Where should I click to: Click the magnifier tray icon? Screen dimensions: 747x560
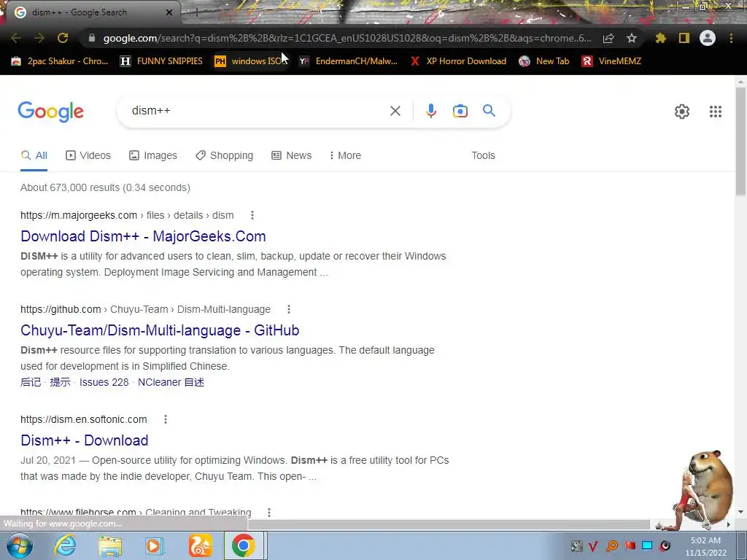(612, 545)
